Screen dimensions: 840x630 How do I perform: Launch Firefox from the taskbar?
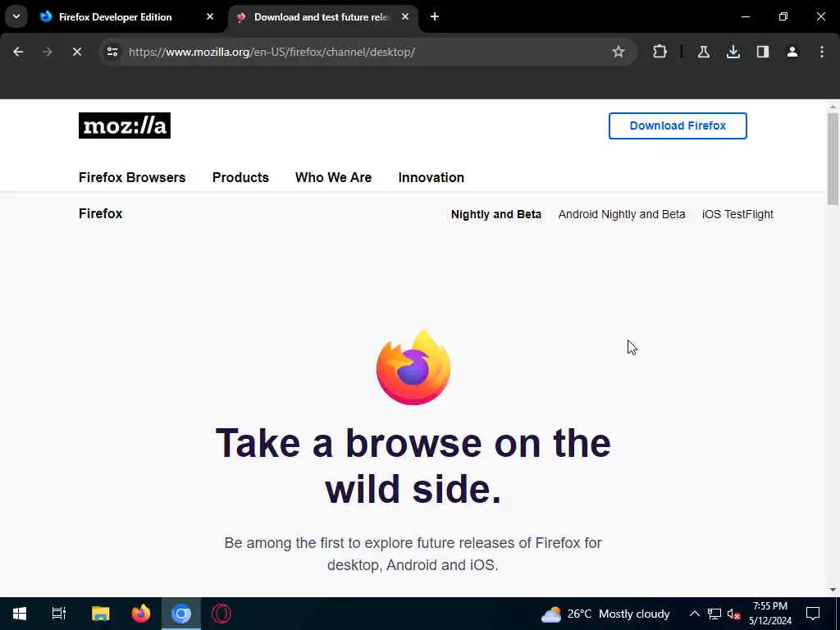141,614
